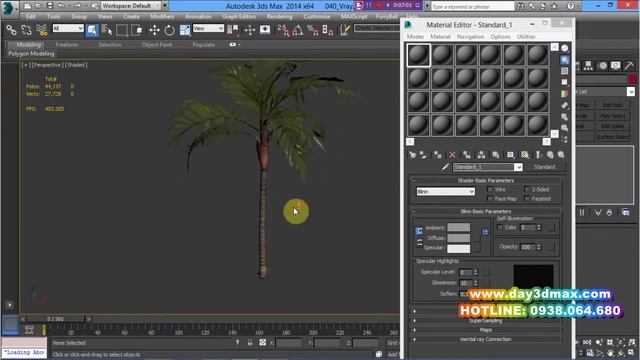Click time slider showing 0 / 360
640x360 pixels.
55,319
